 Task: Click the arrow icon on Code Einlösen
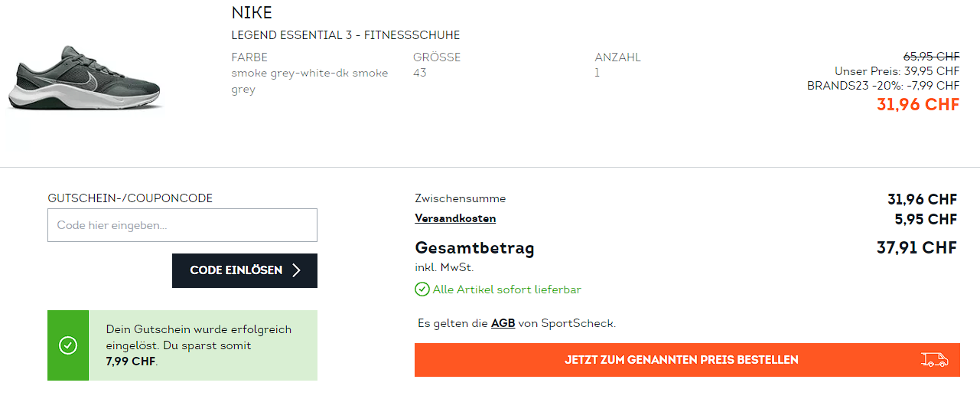(297, 270)
